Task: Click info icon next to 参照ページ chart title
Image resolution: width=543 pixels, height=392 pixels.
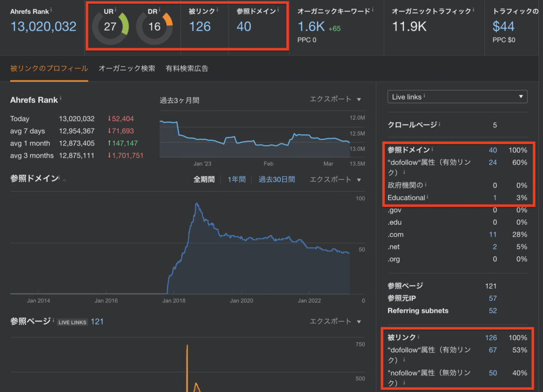Action: [53, 320]
